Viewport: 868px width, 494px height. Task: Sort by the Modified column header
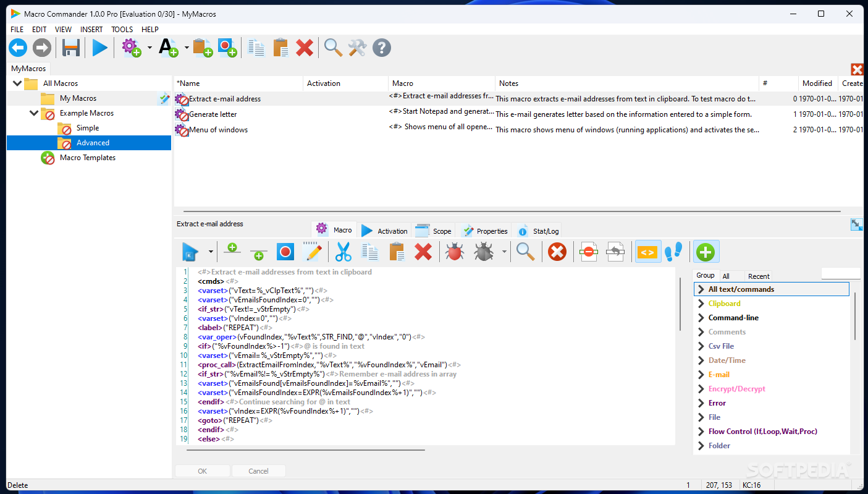[x=817, y=83]
